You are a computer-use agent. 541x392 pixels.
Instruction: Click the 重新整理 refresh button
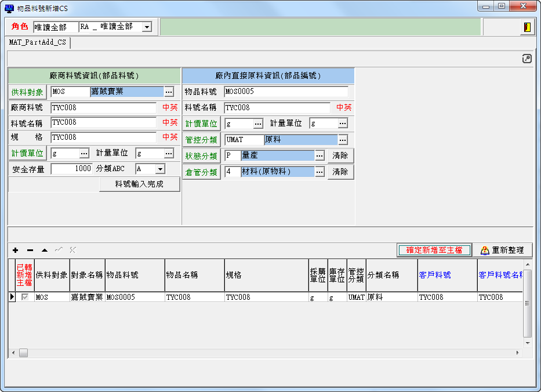coord(502,250)
